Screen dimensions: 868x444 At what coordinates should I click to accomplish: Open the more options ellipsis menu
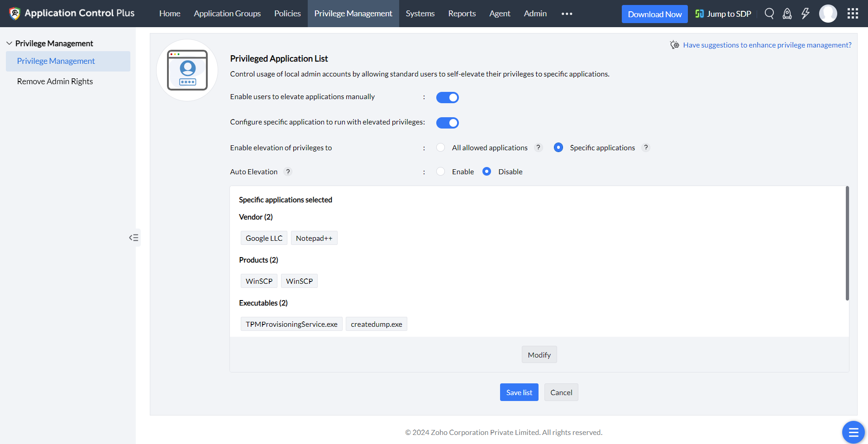(x=567, y=14)
